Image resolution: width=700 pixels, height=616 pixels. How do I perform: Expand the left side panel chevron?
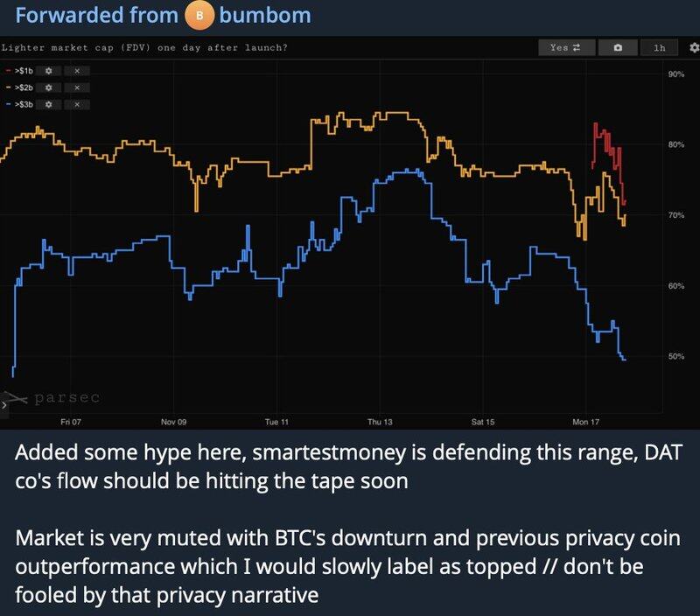coord(3,405)
